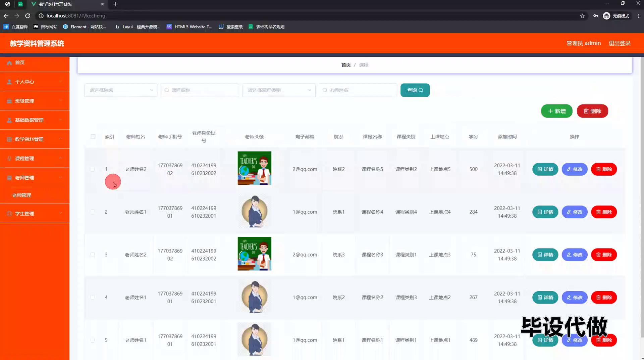Bookmark this page with the star icon

pos(582,16)
